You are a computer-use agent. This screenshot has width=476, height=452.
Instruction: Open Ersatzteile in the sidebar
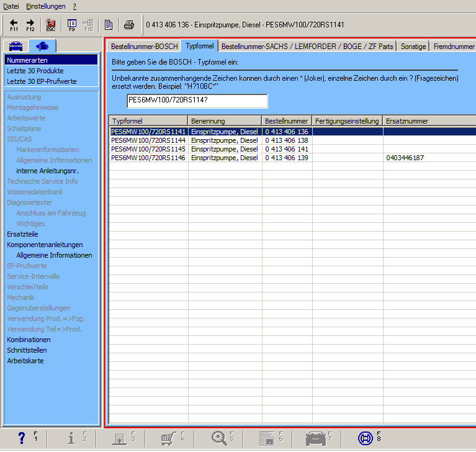point(22,234)
